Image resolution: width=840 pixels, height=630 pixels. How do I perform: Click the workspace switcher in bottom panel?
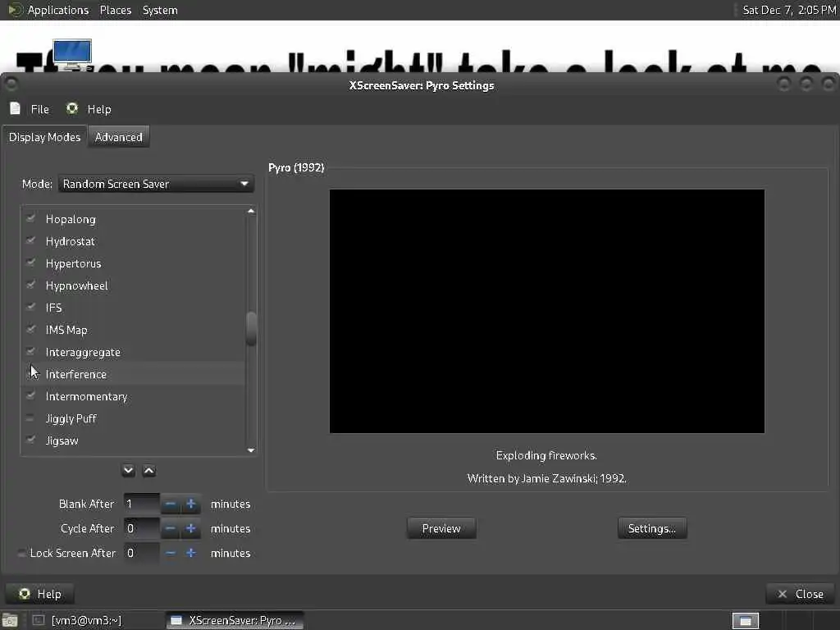pyautogui.click(x=745, y=621)
